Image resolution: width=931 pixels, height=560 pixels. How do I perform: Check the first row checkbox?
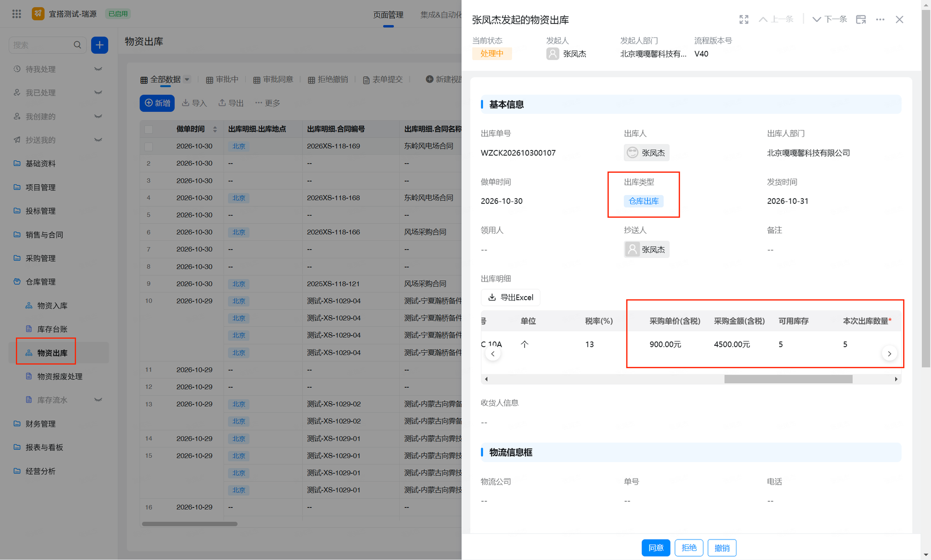[x=148, y=147]
